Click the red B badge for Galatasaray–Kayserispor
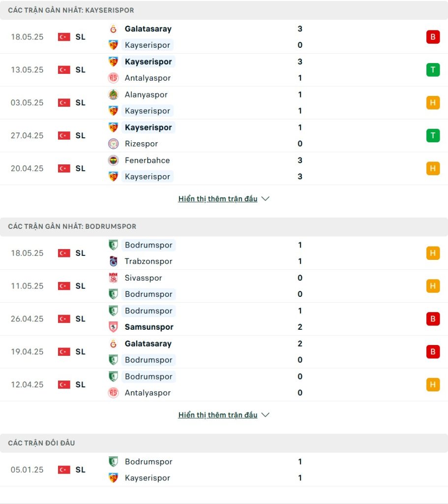This screenshot has width=448, height=504. click(x=433, y=37)
